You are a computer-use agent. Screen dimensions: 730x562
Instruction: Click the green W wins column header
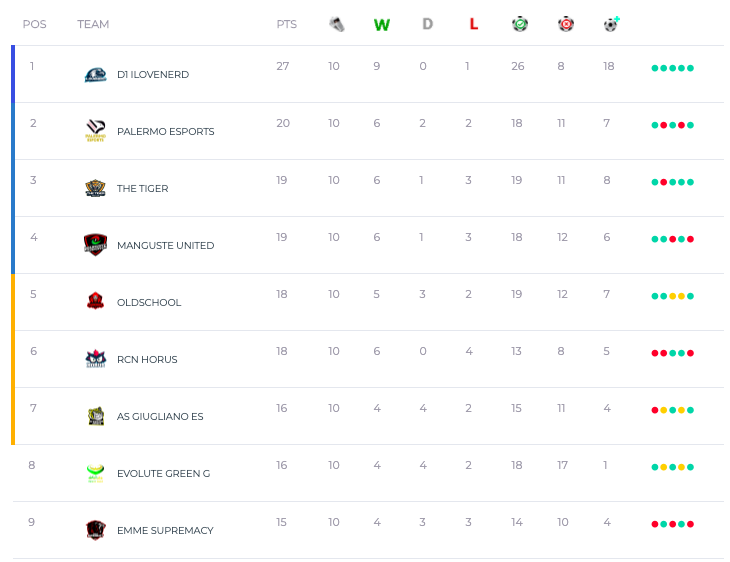click(381, 24)
